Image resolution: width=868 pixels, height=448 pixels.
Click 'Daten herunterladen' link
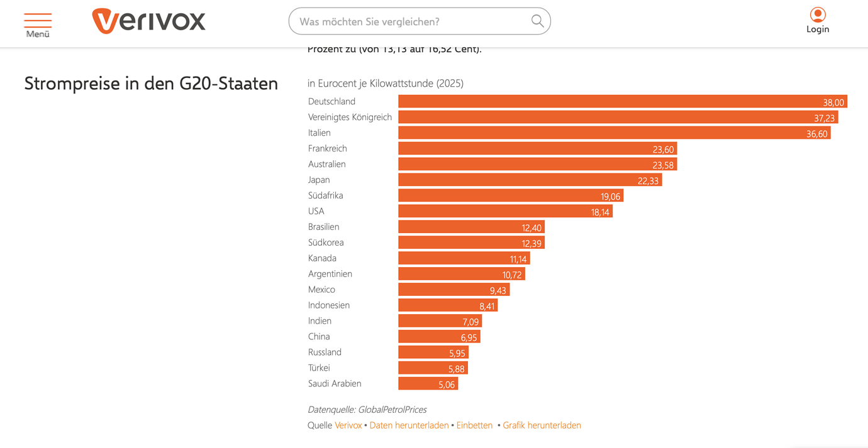(409, 425)
